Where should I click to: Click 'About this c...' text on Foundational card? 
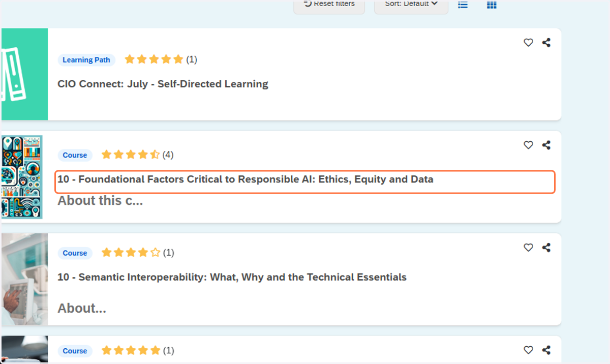point(100,201)
